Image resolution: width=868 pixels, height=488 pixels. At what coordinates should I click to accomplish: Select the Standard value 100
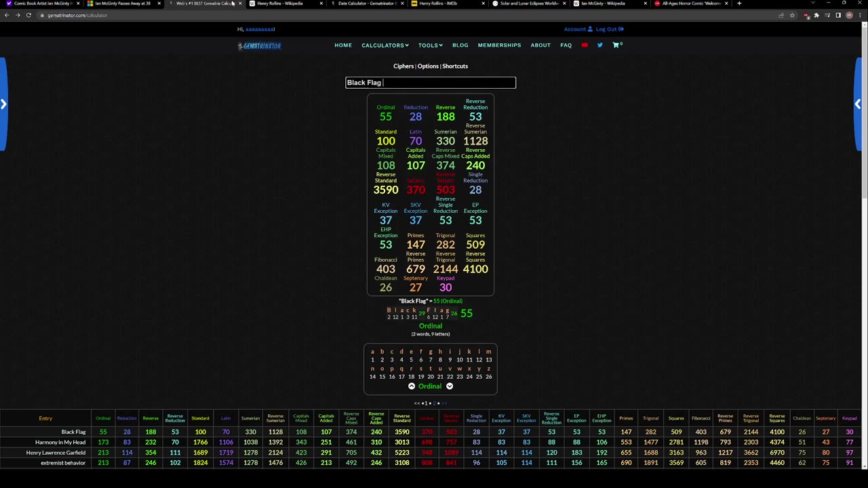tap(386, 141)
